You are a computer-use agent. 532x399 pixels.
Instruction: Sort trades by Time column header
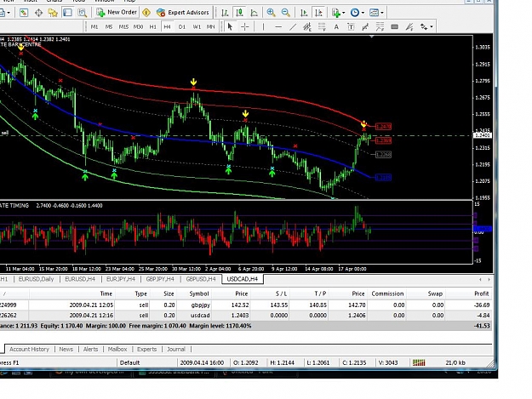[72, 294]
